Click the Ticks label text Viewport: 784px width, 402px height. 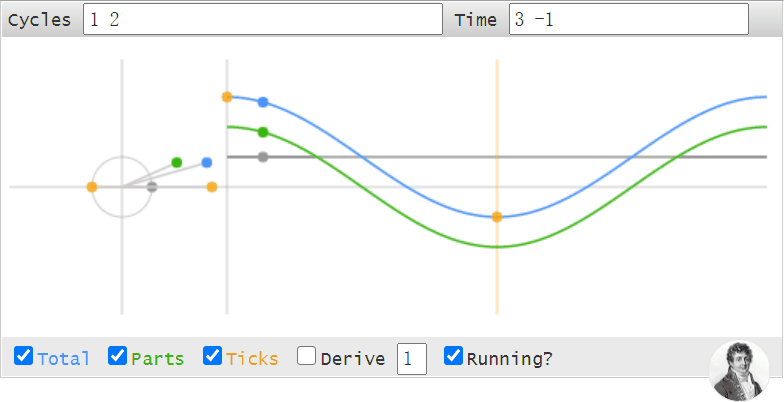[252, 359]
